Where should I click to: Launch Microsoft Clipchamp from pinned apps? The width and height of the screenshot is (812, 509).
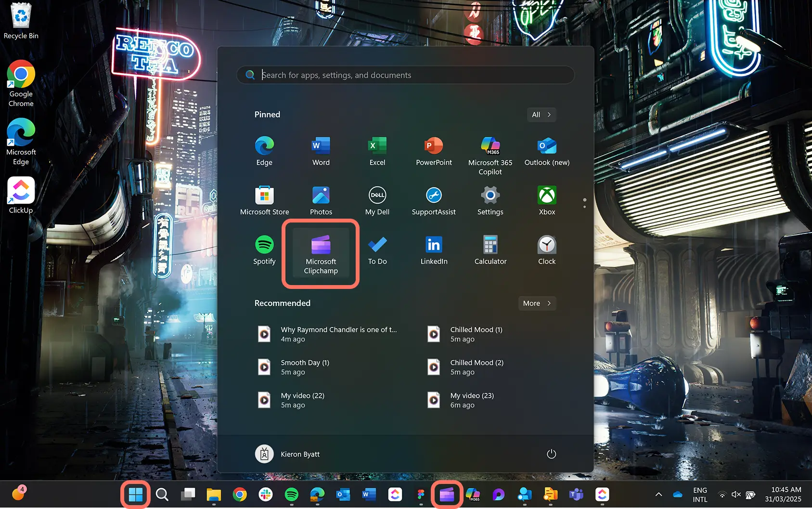(x=321, y=254)
